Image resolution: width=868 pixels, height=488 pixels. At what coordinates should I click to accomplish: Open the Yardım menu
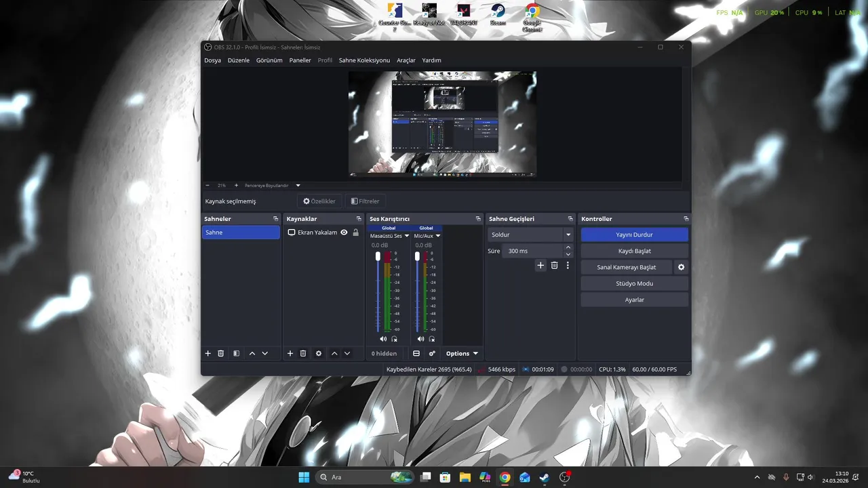tap(432, 60)
